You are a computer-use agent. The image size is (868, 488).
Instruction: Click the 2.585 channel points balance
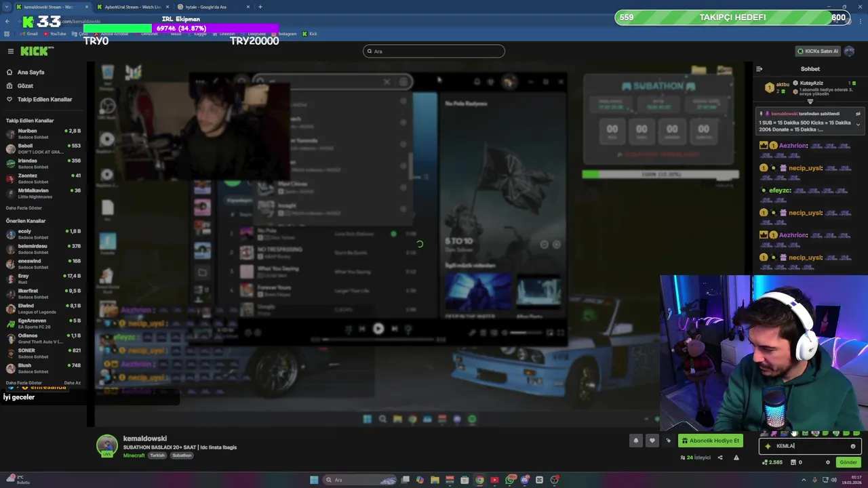772,462
